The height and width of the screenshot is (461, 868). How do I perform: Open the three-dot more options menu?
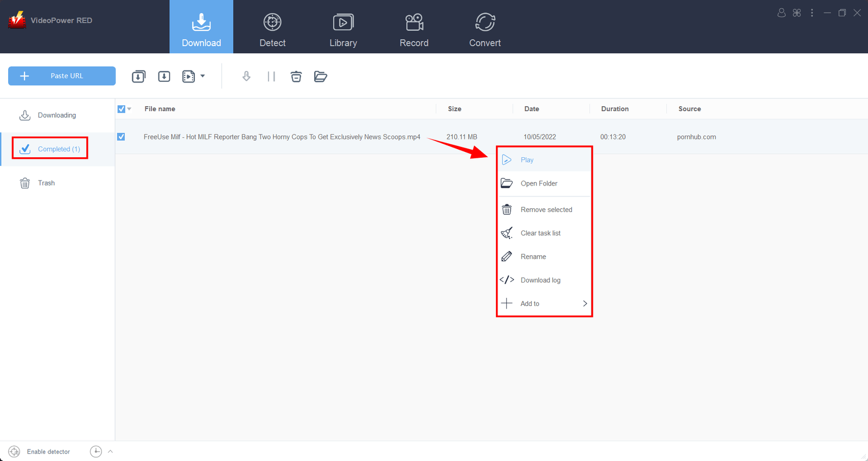tap(812, 12)
